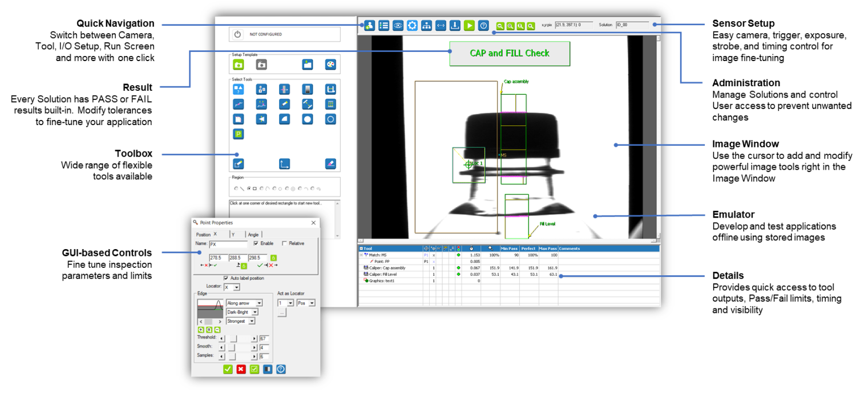The width and height of the screenshot is (868, 393).
Task: Click the ellipsis button under Act as Locator
Action: coord(282,312)
